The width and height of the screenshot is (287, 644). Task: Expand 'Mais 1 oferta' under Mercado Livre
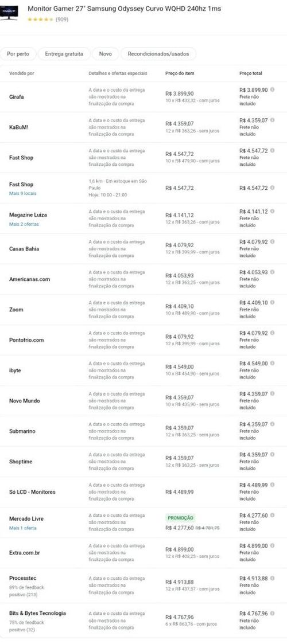pyautogui.click(x=23, y=528)
